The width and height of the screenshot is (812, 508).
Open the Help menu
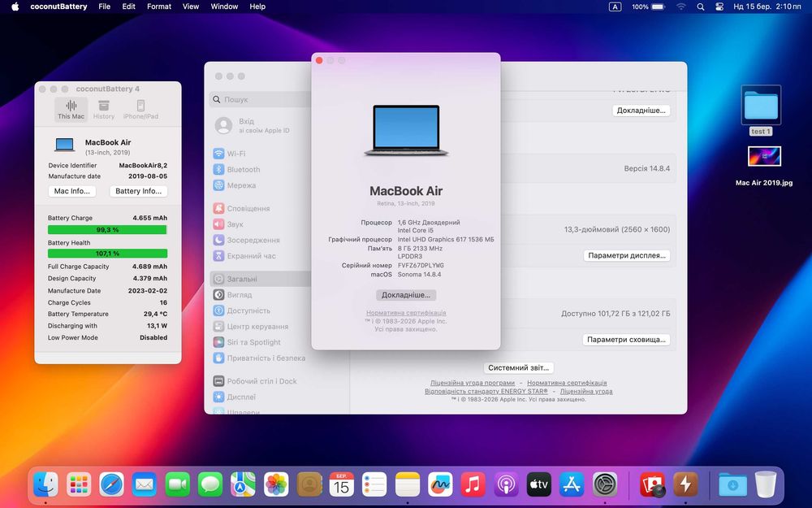click(x=257, y=7)
